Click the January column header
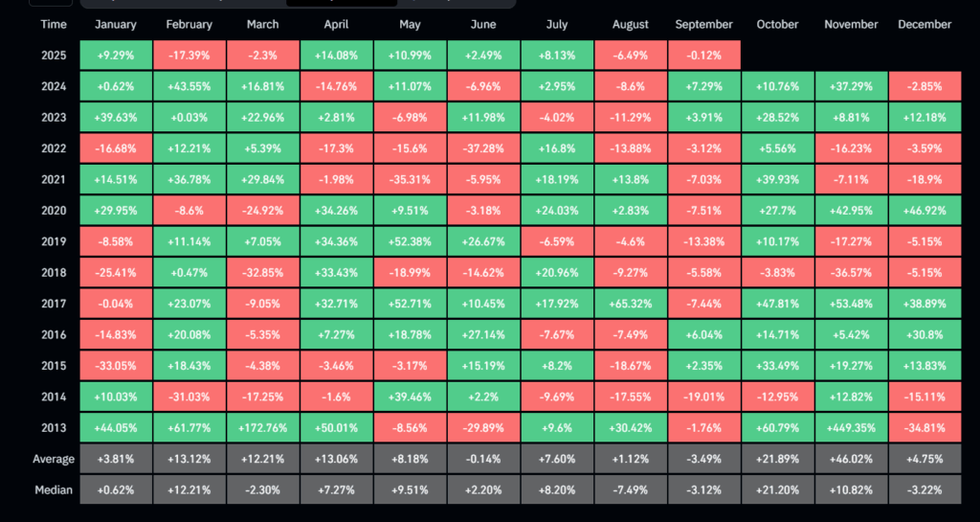Image resolution: width=980 pixels, height=522 pixels. 116,24
